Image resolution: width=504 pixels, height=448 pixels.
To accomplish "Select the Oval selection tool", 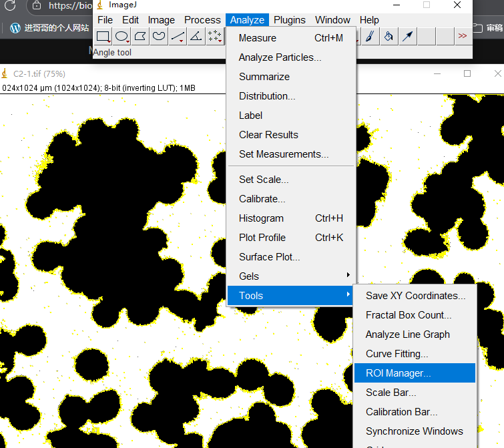I will pos(121,36).
